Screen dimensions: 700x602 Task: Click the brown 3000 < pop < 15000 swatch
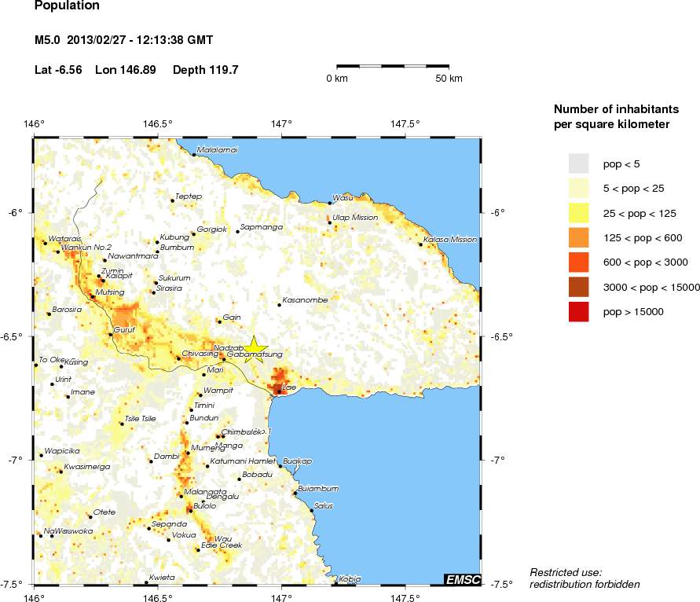[x=578, y=287]
